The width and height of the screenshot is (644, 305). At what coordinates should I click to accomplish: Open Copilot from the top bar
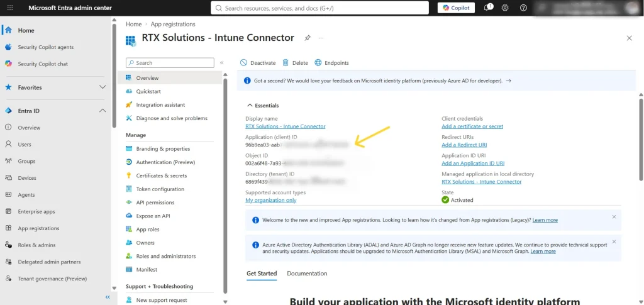[x=456, y=8]
